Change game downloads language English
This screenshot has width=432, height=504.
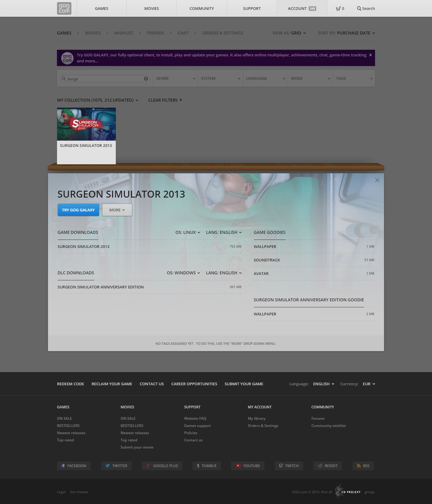(x=224, y=232)
